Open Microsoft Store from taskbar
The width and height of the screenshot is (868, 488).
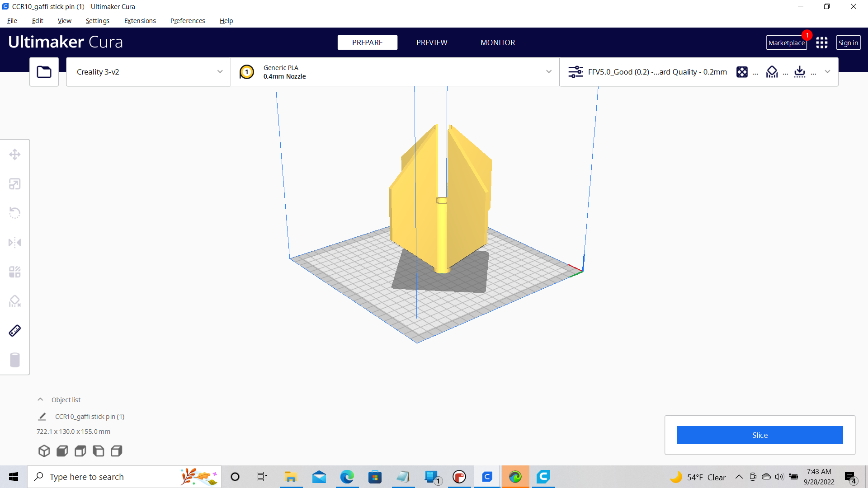tap(375, 477)
